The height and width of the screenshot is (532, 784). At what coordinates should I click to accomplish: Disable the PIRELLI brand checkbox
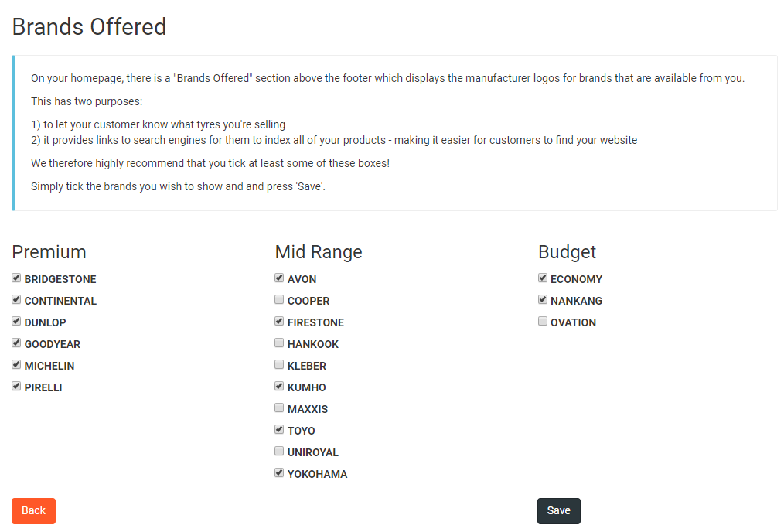point(16,386)
